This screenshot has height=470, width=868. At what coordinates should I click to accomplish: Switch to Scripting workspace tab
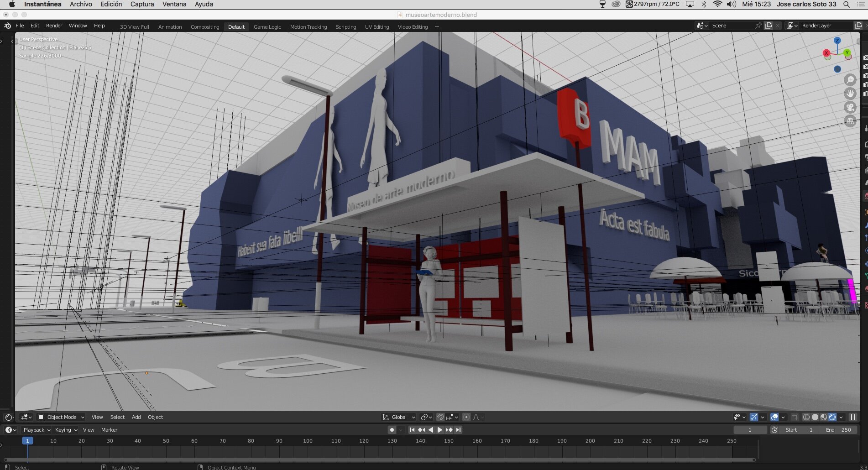coord(346,27)
